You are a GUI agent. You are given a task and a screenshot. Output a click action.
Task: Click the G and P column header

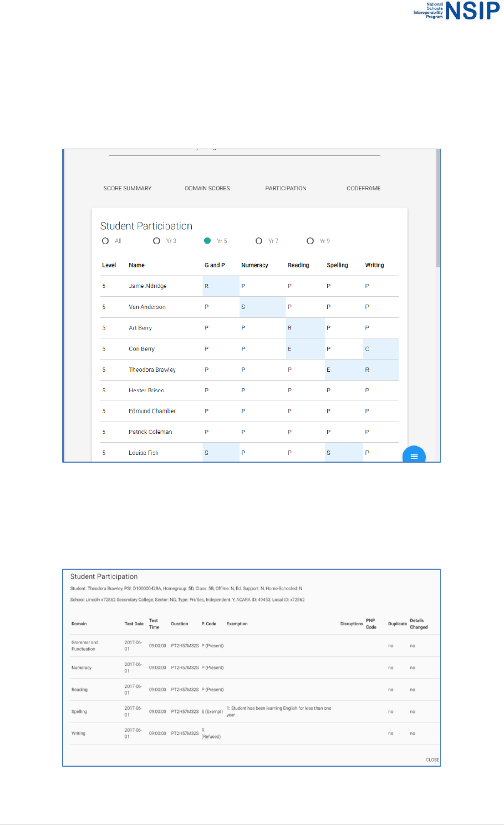[215, 265]
